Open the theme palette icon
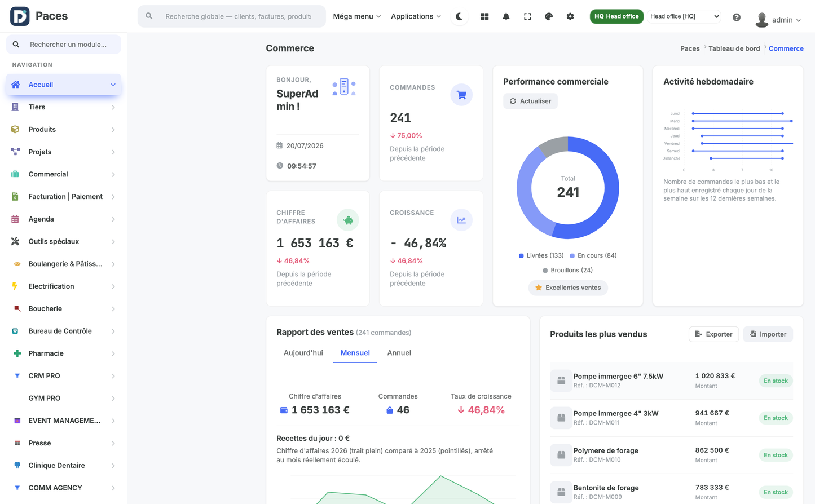Image resolution: width=815 pixels, height=504 pixels. (x=549, y=16)
